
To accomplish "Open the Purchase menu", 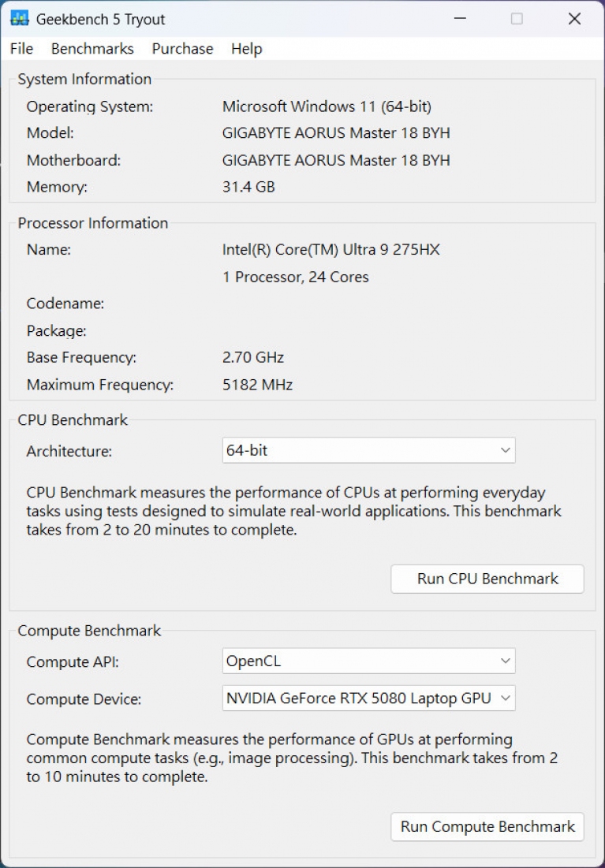I will click(182, 49).
